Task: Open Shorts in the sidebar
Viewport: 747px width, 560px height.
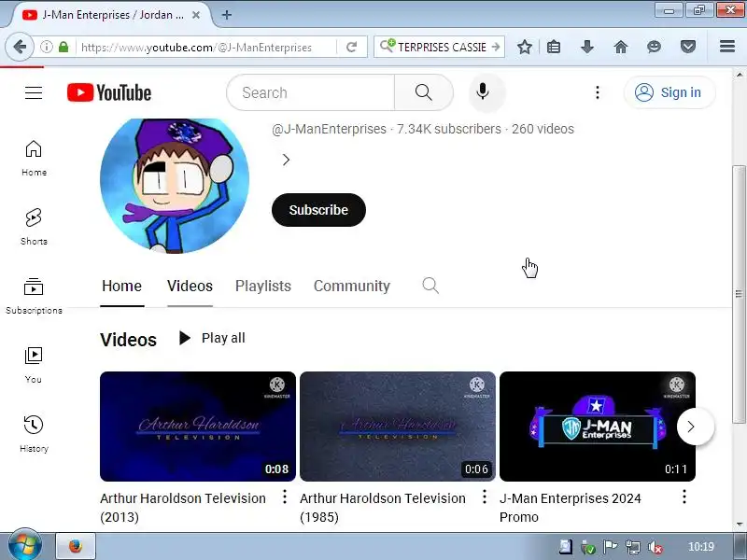Action: tap(34, 227)
